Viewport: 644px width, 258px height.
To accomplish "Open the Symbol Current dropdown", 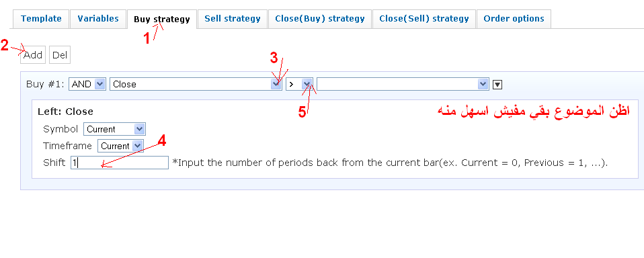I will click(114, 129).
